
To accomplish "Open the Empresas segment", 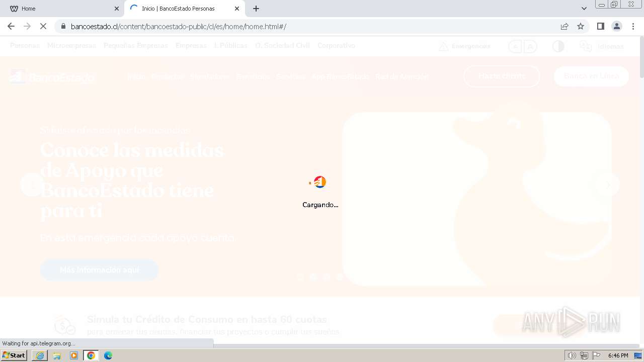I will (x=191, y=45).
